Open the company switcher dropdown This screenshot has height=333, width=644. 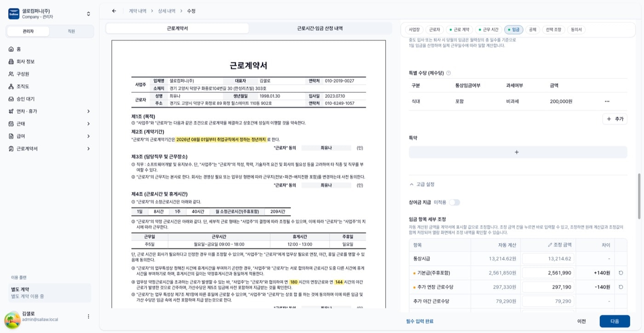click(x=88, y=14)
